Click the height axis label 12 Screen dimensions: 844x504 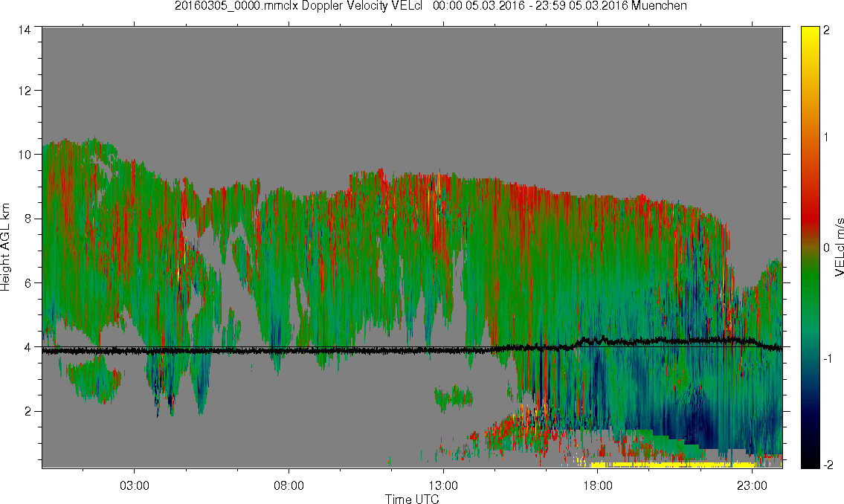pyautogui.click(x=25, y=91)
